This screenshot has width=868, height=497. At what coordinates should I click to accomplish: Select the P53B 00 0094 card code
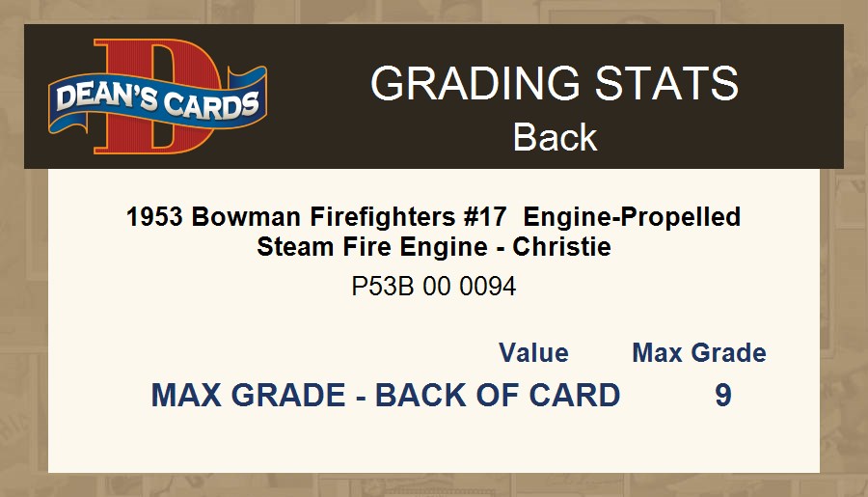[x=433, y=287]
